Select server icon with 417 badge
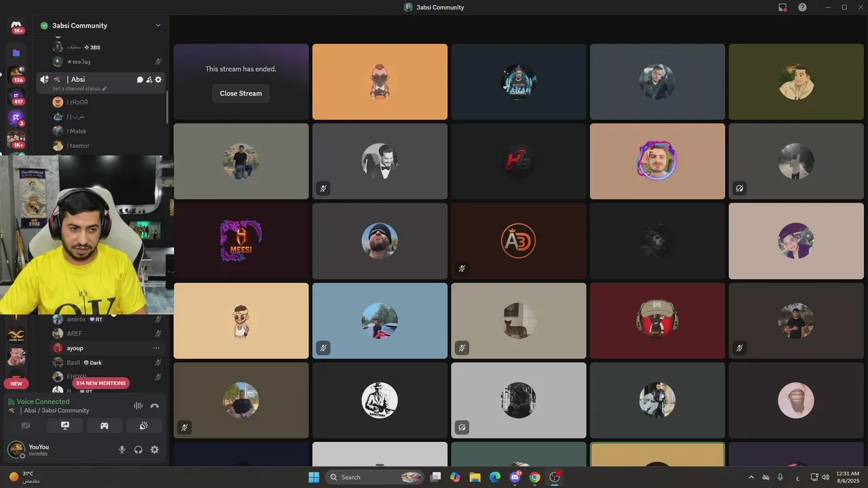 pyautogui.click(x=16, y=97)
